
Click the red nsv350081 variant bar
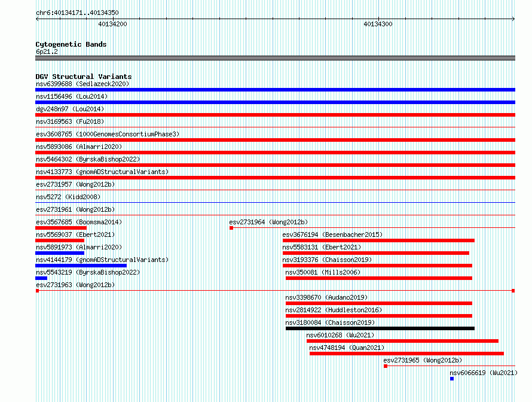[x=379, y=278]
